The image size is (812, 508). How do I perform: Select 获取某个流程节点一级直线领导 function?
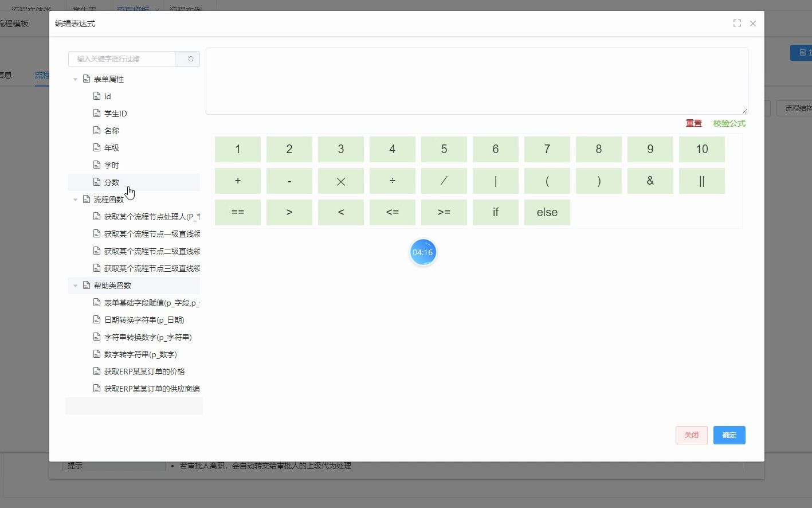152,234
